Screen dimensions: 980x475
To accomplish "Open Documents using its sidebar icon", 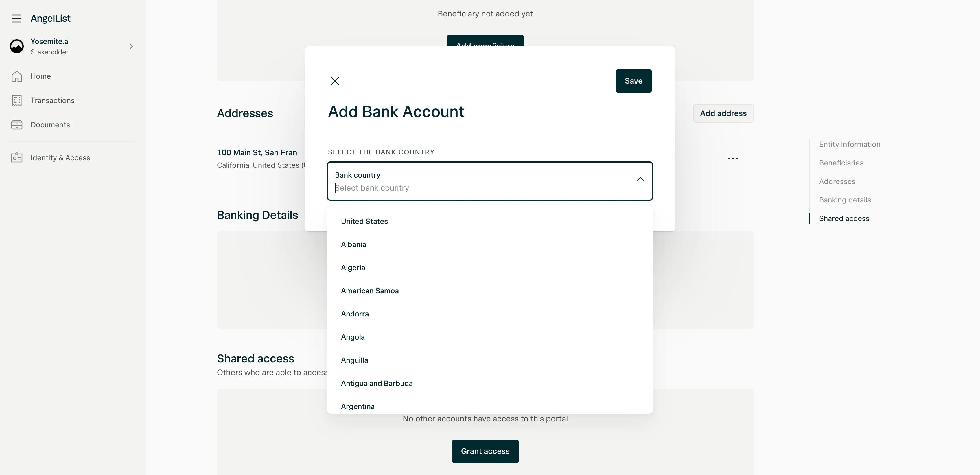I will (17, 124).
